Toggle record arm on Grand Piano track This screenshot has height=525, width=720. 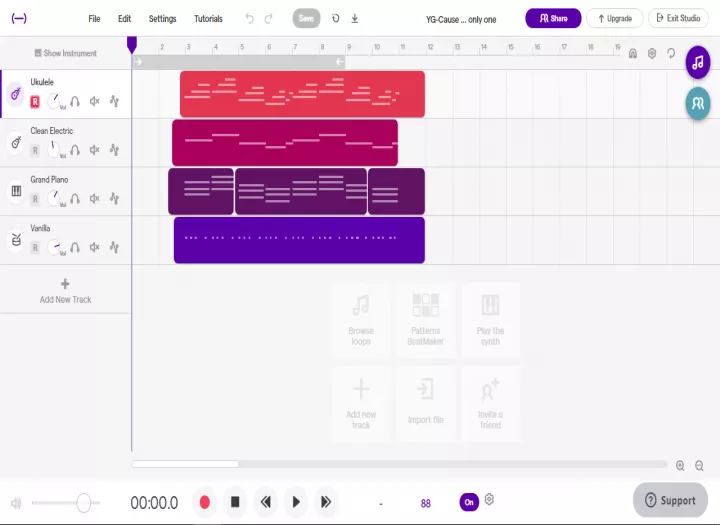tap(35, 199)
